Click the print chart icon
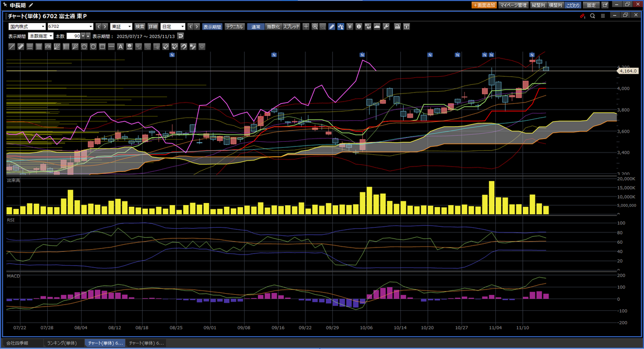644x349 pixels. 398,26
